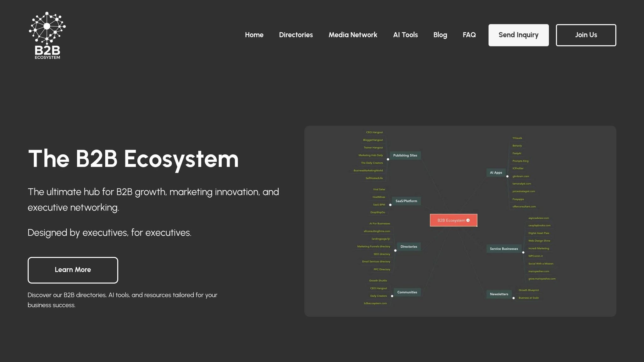Collapse the Communities node via its white dot
644x362 pixels.
tap(392, 296)
